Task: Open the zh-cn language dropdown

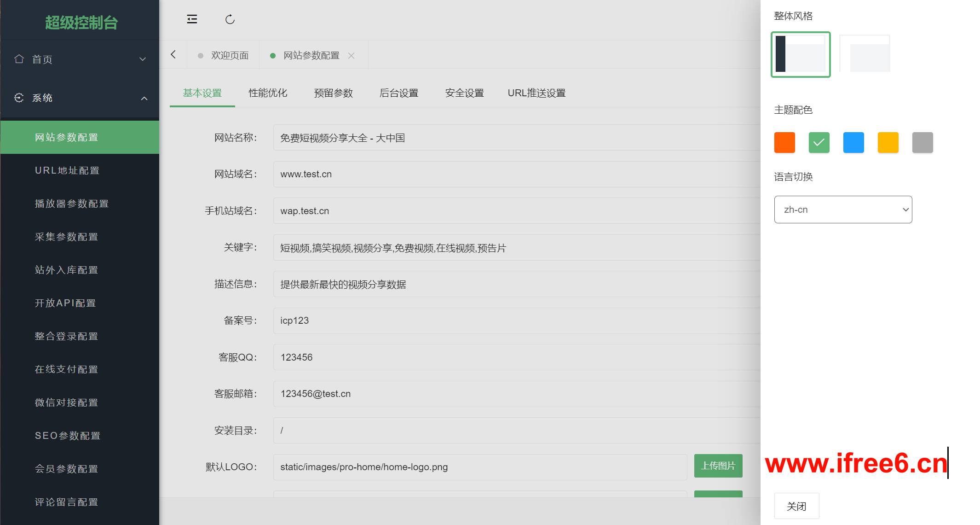Action: (843, 210)
